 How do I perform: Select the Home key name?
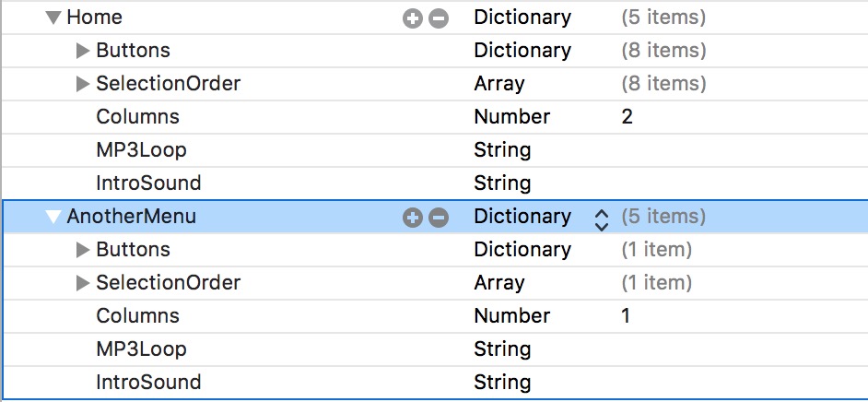tap(94, 18)
